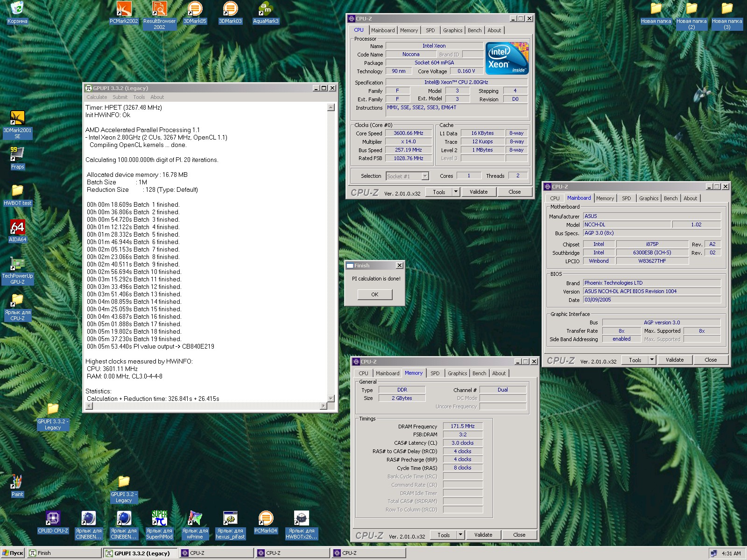Launch the AIDA64 desktop icon

click(17, 231)
